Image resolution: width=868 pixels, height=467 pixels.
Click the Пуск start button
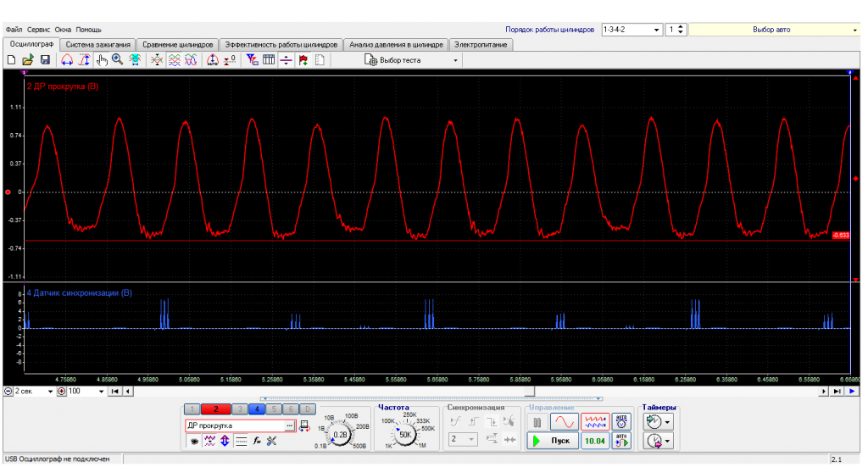coord(553,441)
